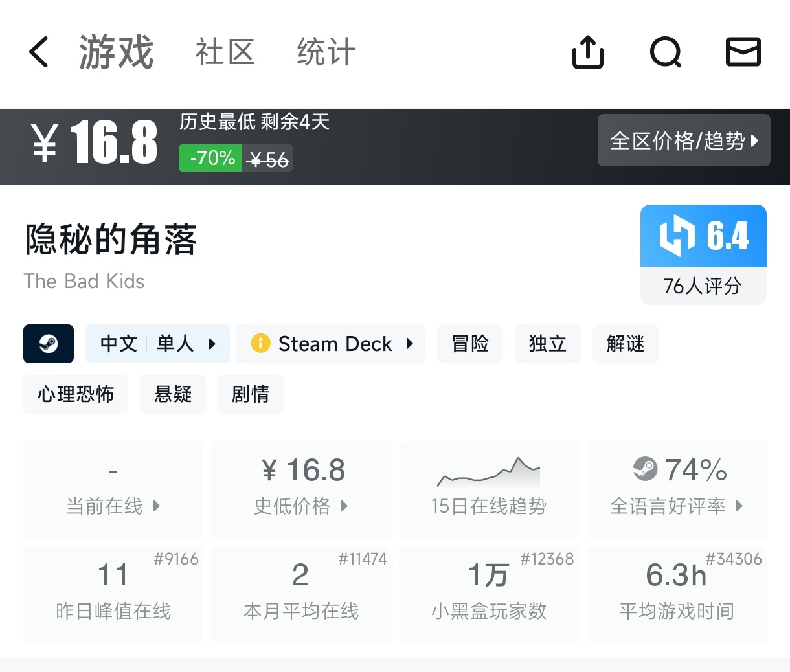790x672 pixels.
Task: Open search with magnifier icon
Action: point(666,52)
